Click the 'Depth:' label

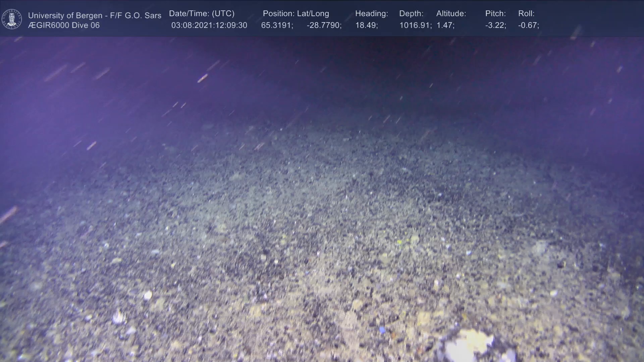click(x=411, y=14)
